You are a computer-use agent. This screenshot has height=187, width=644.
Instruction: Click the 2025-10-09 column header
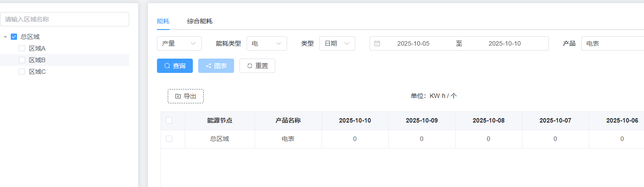pos(422,120)
